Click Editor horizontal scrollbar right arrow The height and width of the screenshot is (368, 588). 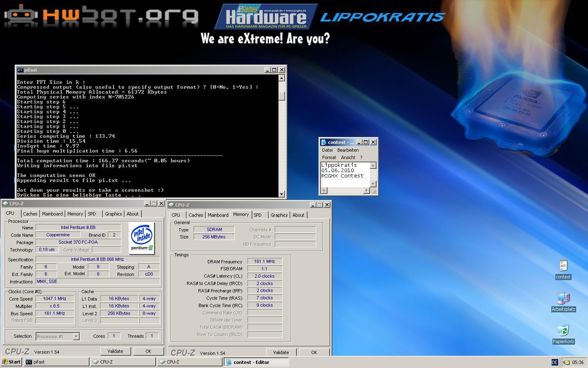366,191
